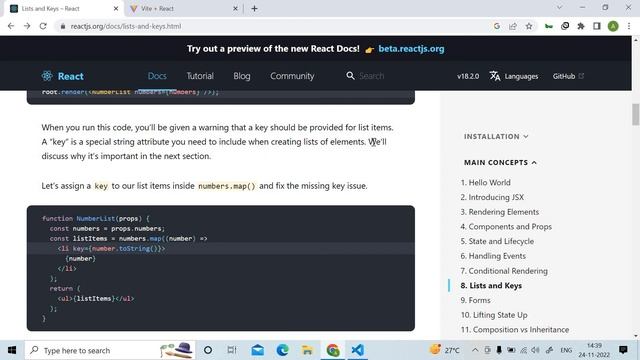Go to 10. Lifting State Up
640x360 pixels.
coord(494,315)
